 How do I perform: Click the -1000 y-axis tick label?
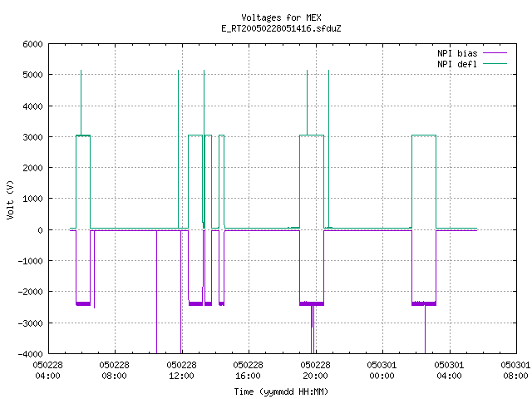point(30,261)
